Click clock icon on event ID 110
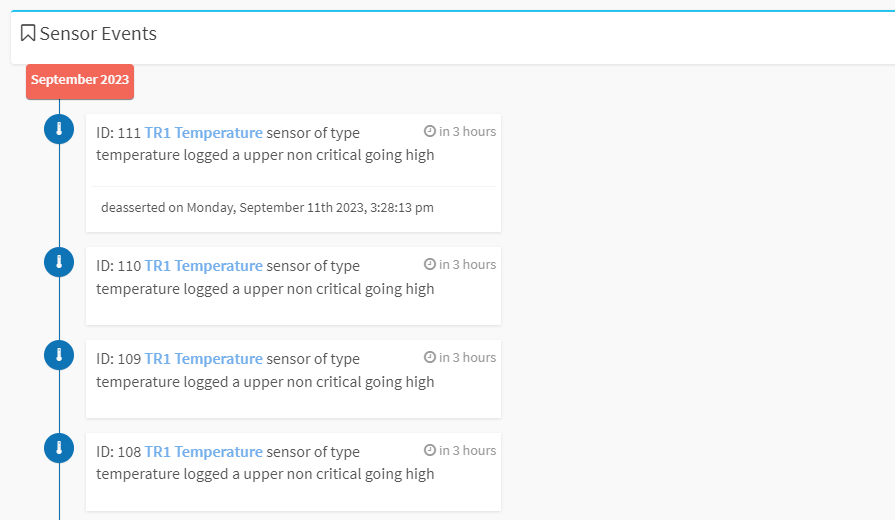Viewport: 895px width, 520px height. coord(430,264)
